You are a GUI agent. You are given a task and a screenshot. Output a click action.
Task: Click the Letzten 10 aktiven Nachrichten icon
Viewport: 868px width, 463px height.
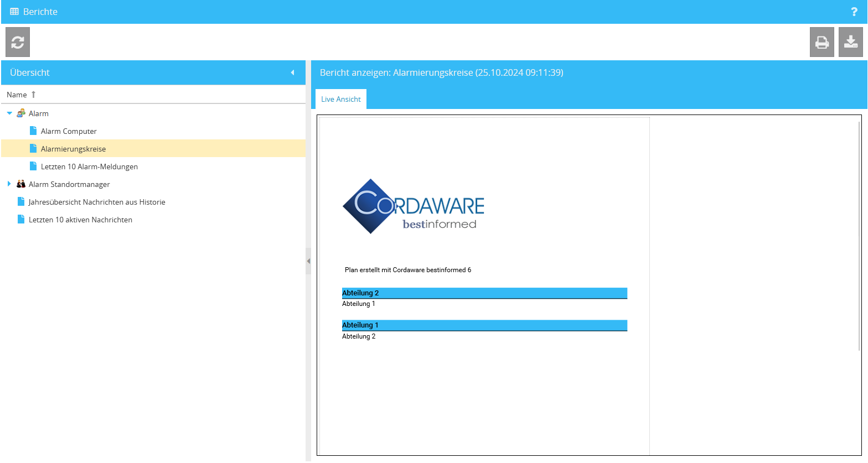(x=21, y=219)
